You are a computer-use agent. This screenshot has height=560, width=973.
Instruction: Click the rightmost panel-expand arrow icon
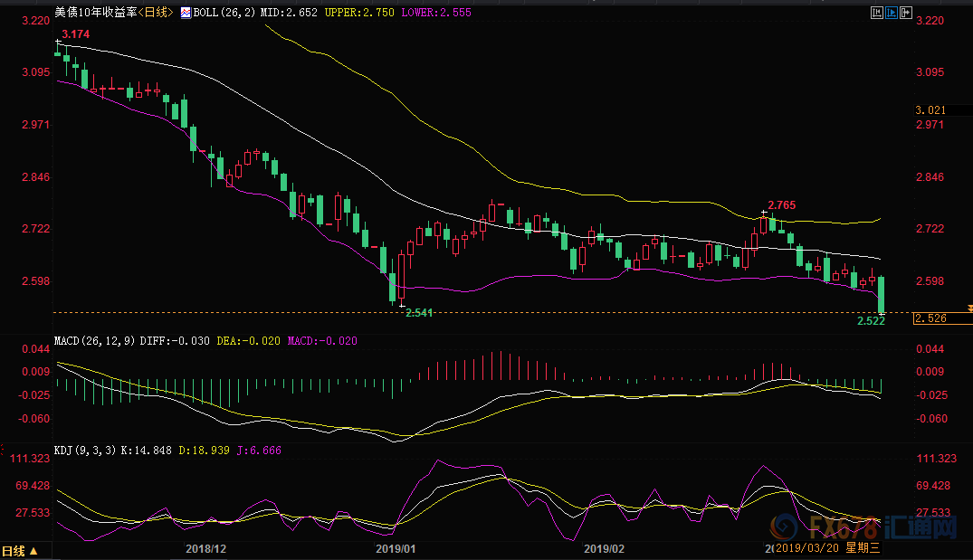[x=906, y=13]
